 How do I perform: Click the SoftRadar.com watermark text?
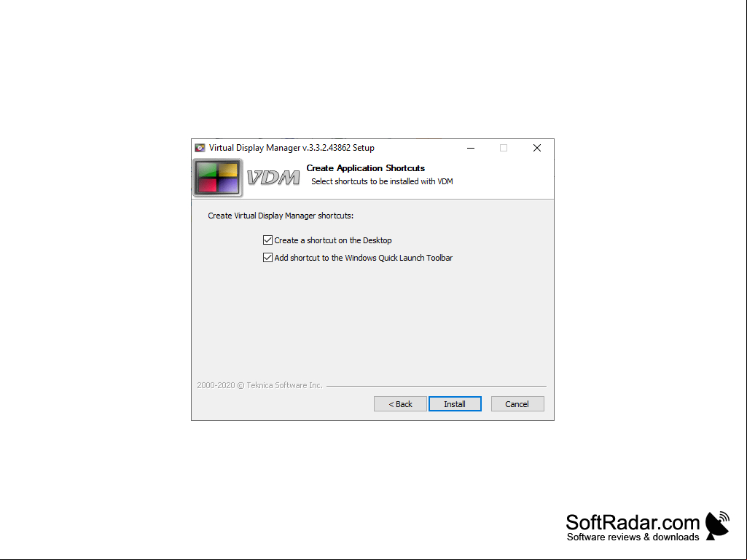(633, 522)
